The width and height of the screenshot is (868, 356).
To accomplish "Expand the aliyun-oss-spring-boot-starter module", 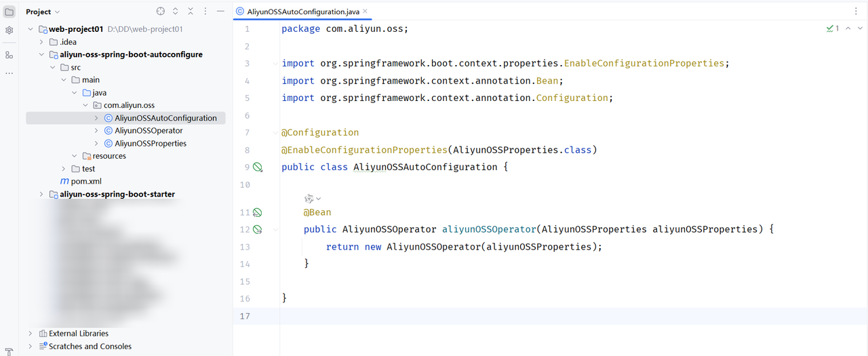I will point(42,195).
